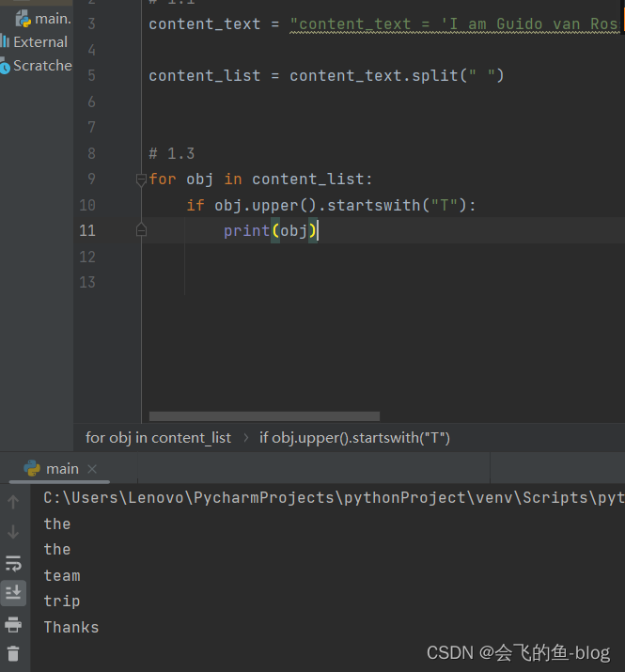Click the Scratches clock icon

coord(5,66)
